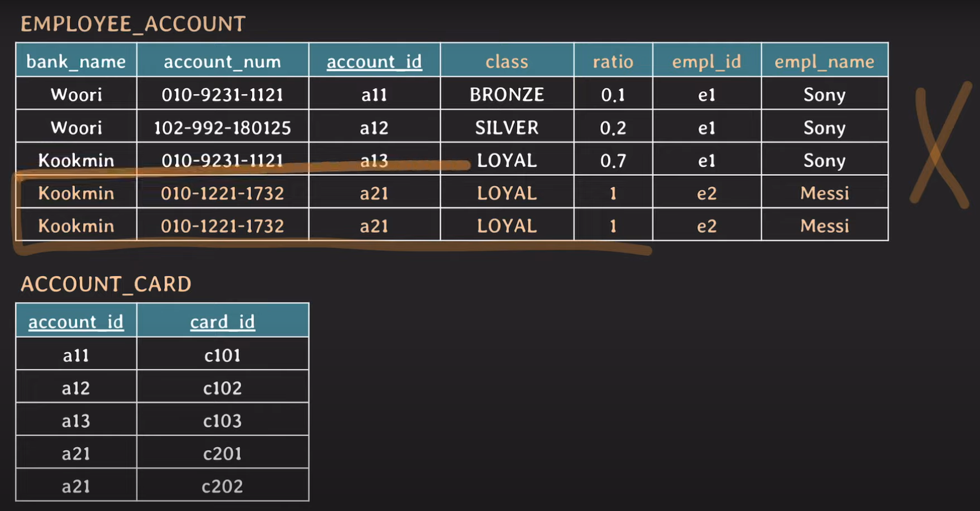Click Sony in the BRONZE row
The height and width of the screenshot is (511, 980).
825,94
